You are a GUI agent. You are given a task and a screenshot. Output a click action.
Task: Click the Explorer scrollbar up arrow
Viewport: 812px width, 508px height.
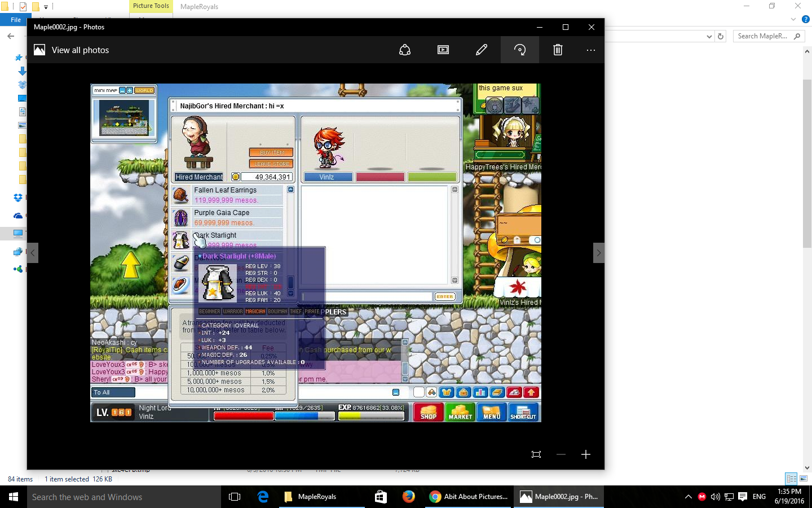pyautogui.click(x=807, y=51)
